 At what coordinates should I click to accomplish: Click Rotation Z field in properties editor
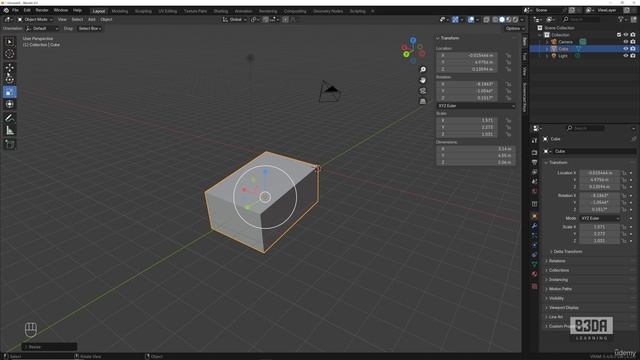click(x=599, y=209)
